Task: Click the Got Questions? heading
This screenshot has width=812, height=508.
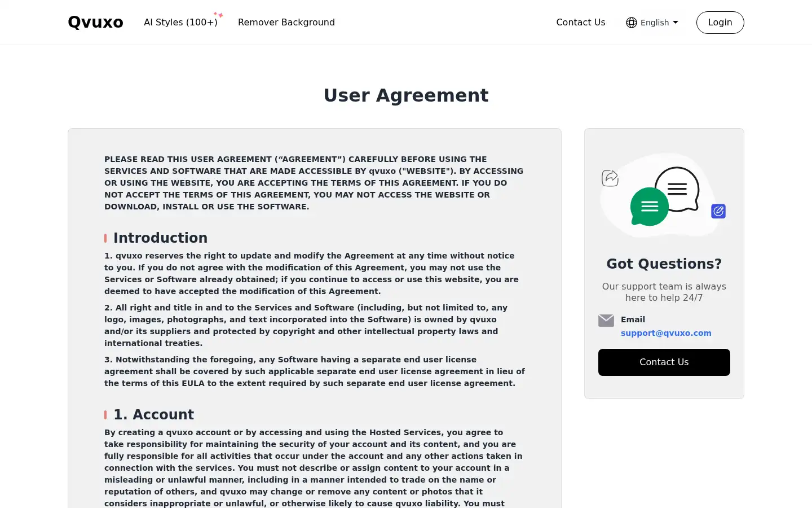Action: point(664,264)
